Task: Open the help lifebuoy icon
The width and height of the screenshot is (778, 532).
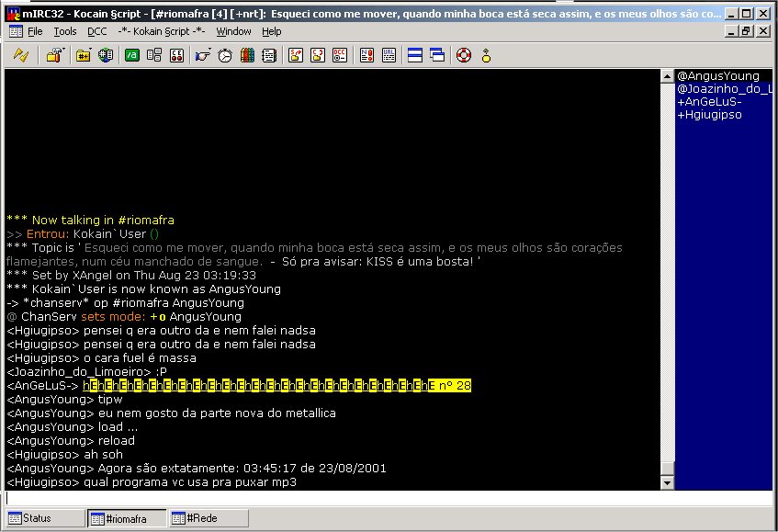Action: pos(464,55)
